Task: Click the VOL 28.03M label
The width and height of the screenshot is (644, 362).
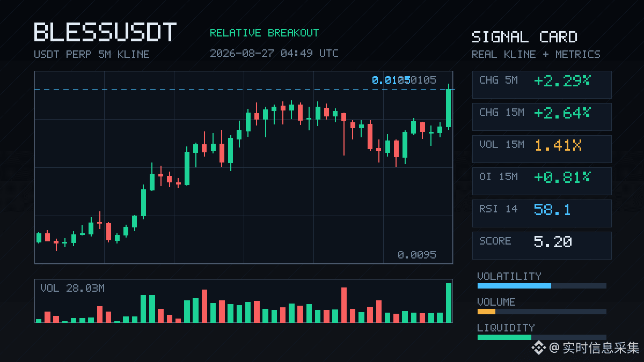Action: (72, 288)
